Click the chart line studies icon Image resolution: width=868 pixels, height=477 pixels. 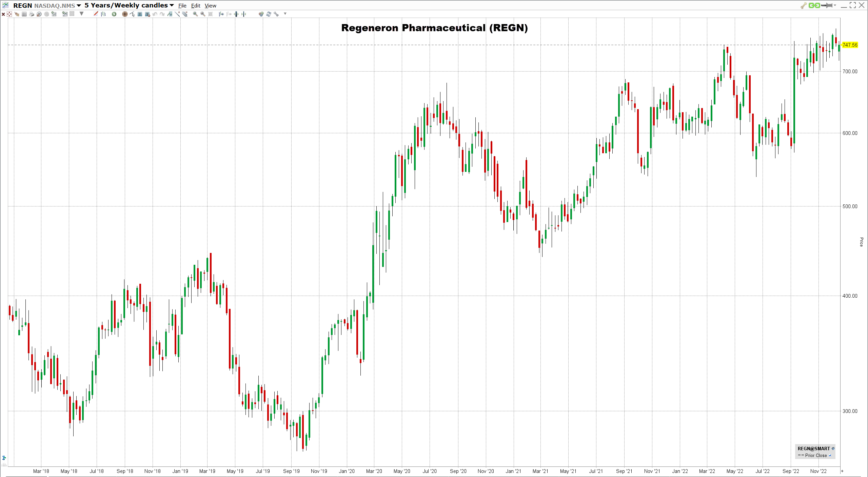65,14
